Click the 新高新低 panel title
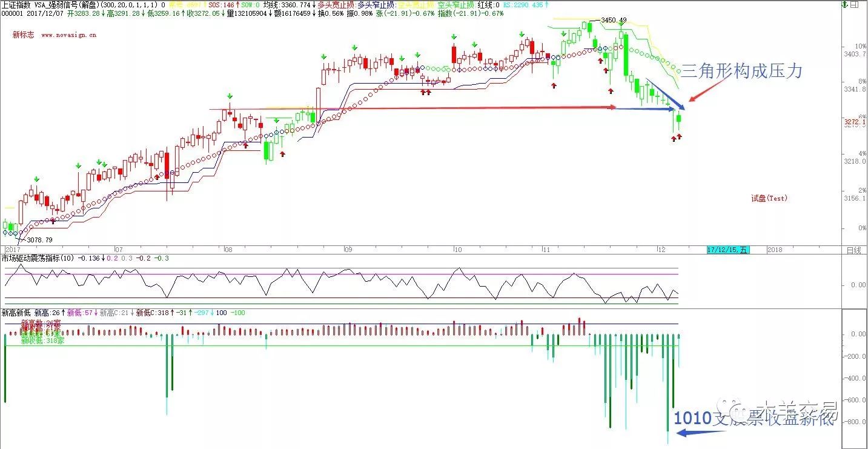Viewport: 868px width, 449px height. click(16, 313)
